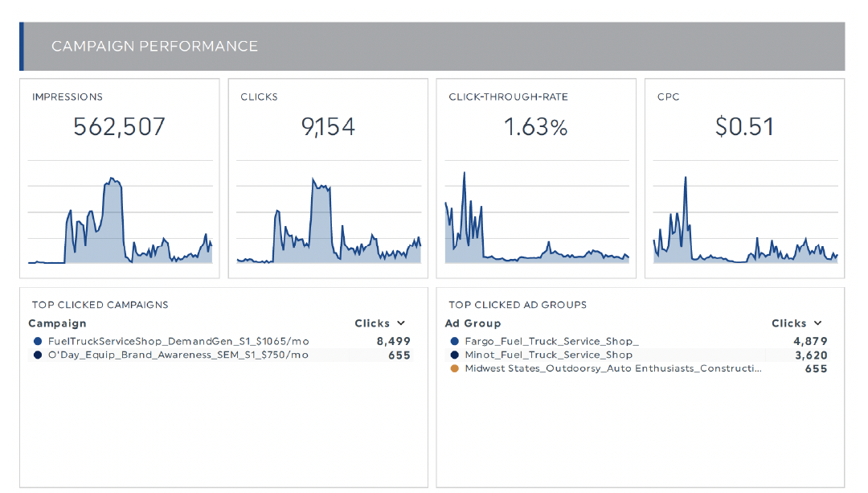Screen dimensions: 868x493
Task: Toggle Clicks sort arrow in Top Clicked Ad Groups
Action: point(818,323)
